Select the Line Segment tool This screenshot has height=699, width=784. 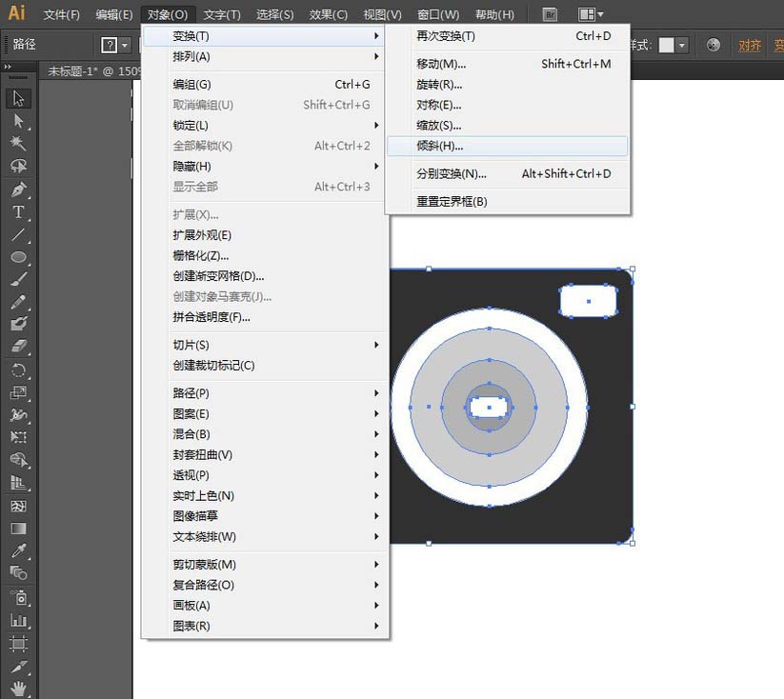pos(18,234)
